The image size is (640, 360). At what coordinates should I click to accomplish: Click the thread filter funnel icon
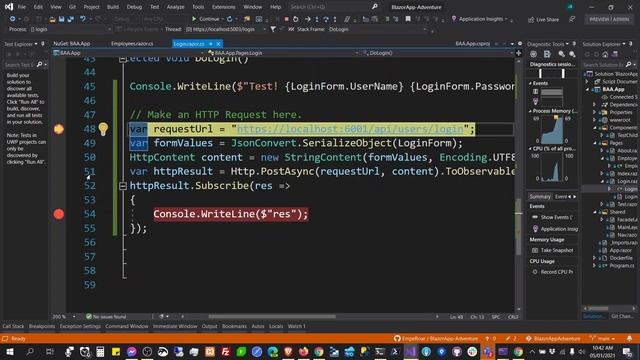pyautogui.click(x=273, y=29)
